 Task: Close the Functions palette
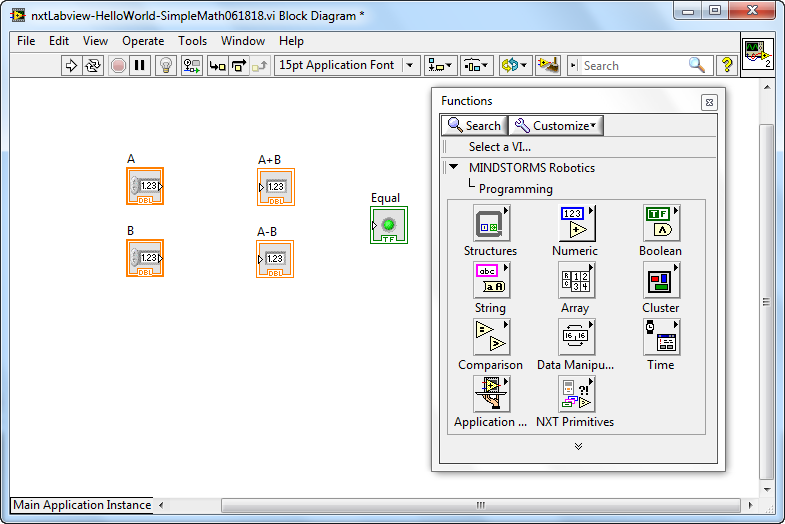coord(709,103)
